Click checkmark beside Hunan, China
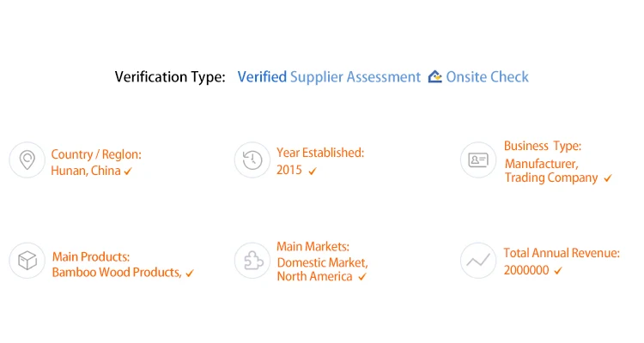The image size is (644, 343). pyautogui.click(x=128, y=171)
